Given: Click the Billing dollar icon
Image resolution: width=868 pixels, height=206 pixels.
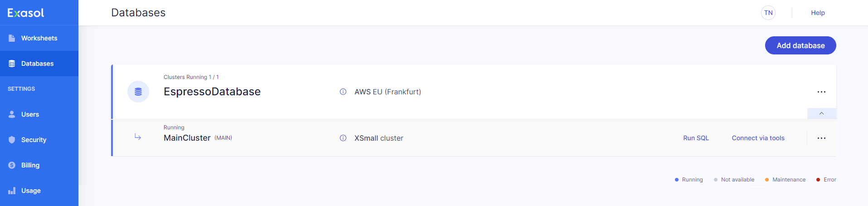Looking at the screenshot, I should [12, 165].
